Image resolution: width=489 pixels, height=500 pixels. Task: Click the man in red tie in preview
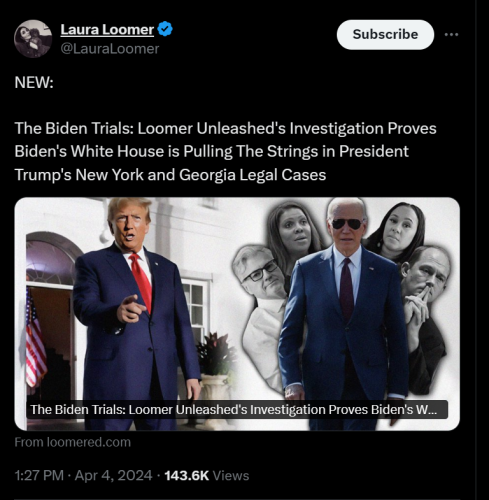[137, 313]
